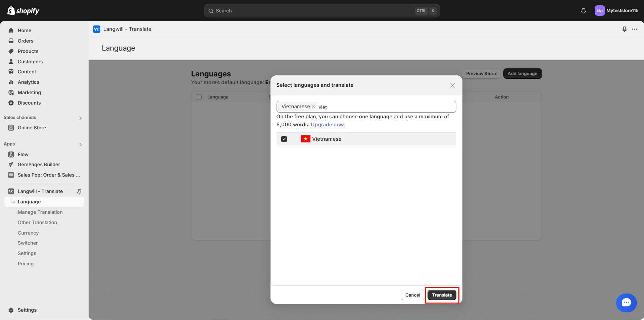
Task: Open the three-dot app options menu
Action: coord(635,29)
